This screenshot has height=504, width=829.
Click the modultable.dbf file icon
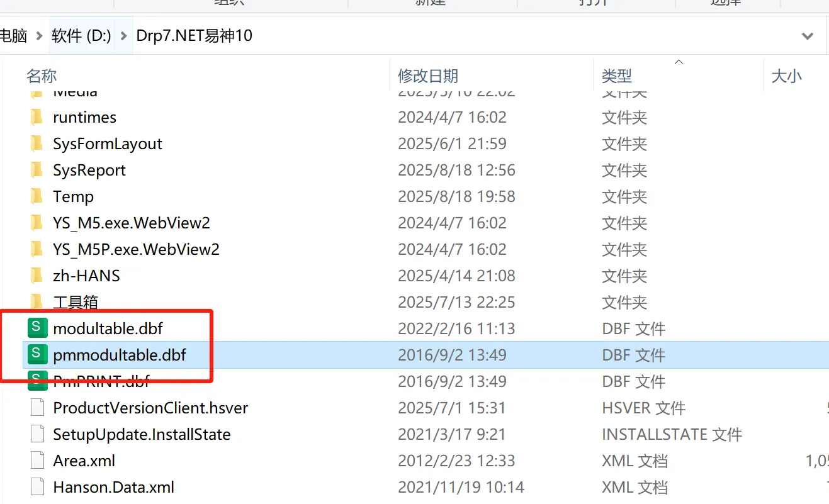(x=37, y=328)
